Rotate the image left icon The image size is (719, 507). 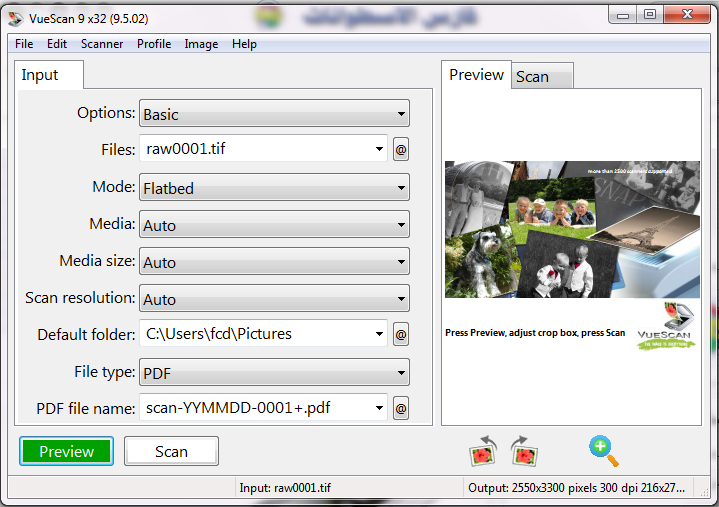coord(483,452)
